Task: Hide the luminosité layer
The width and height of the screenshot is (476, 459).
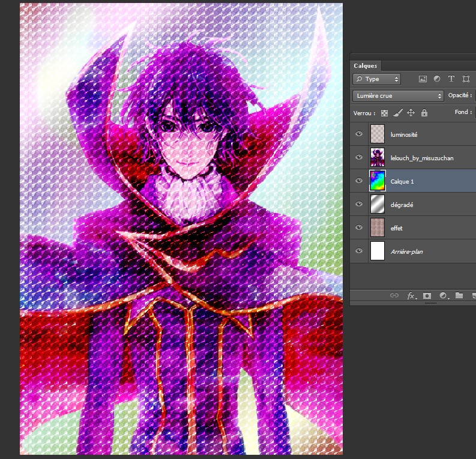Action: point(359,134)
